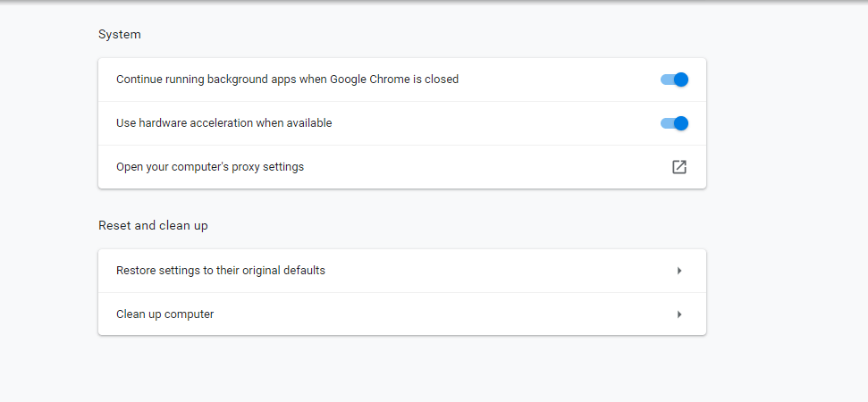Click arrow icon beside Clean up computer
The image size is (868, 402).
click(x=679, y=314)
